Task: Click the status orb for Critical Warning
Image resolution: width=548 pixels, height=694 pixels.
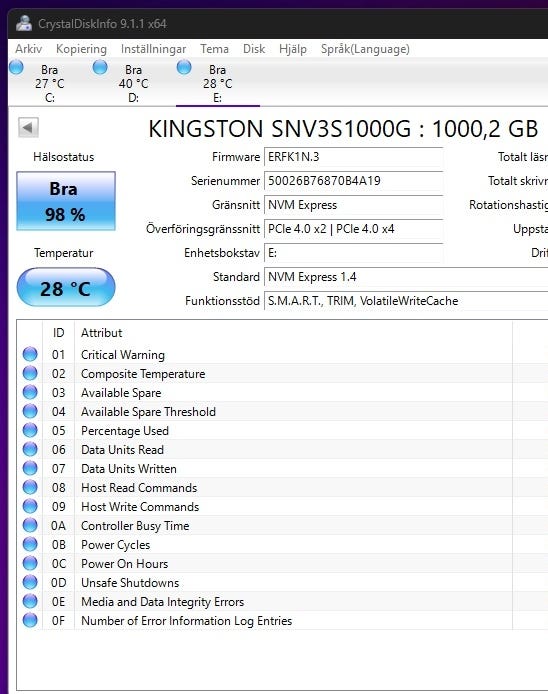Action: (30, 355)
